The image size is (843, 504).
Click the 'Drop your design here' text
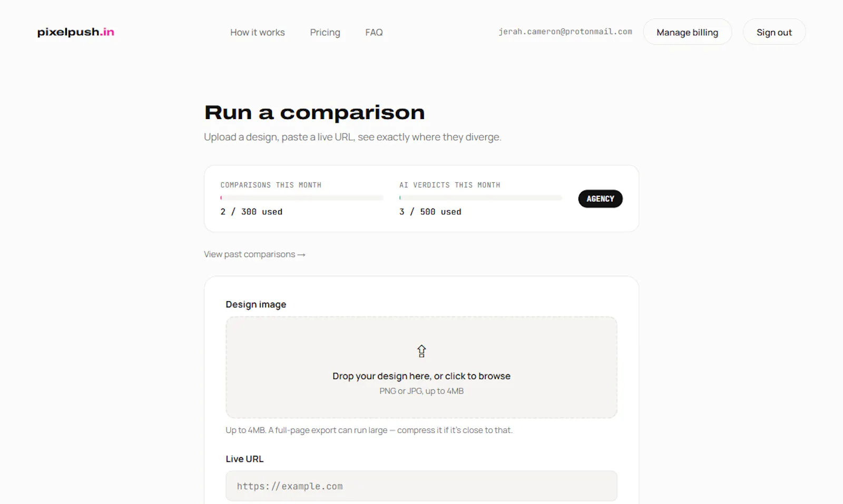pyautogui.click(x=421, y=376)
